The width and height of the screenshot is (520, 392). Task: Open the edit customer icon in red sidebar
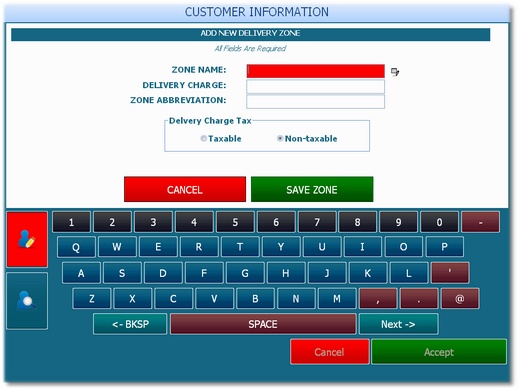click(27, 239)
